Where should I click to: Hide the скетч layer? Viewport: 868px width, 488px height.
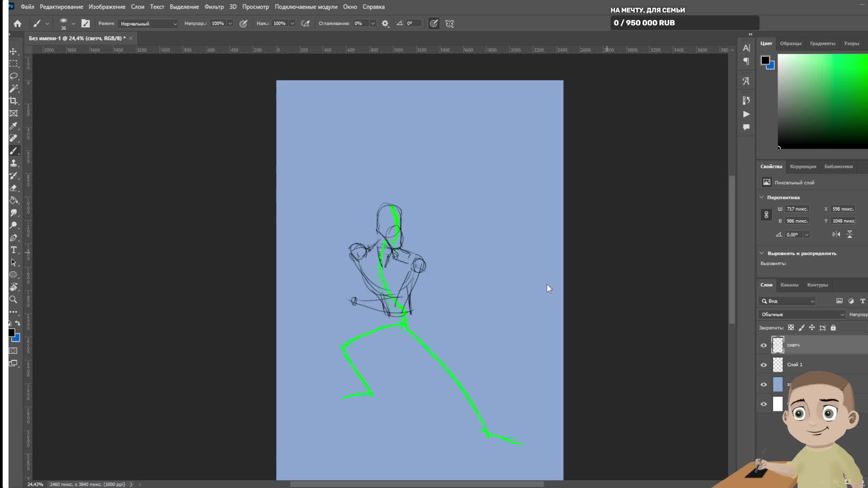pos(764,345)
